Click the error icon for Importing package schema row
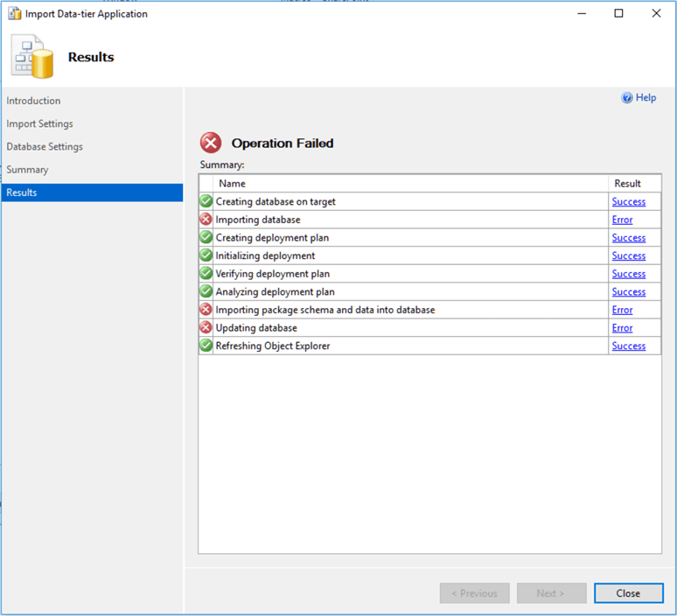Screen dimensions: 677x616 coord(206,310)
